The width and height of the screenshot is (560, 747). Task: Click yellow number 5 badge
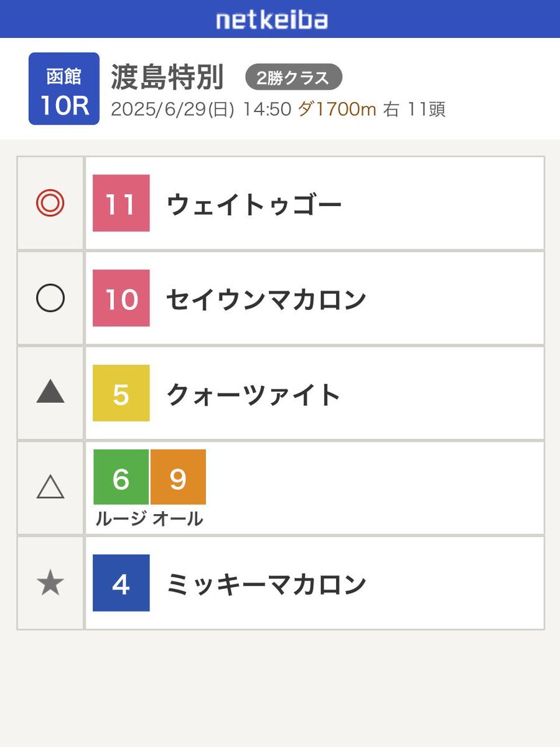click(x=121, y=393)
